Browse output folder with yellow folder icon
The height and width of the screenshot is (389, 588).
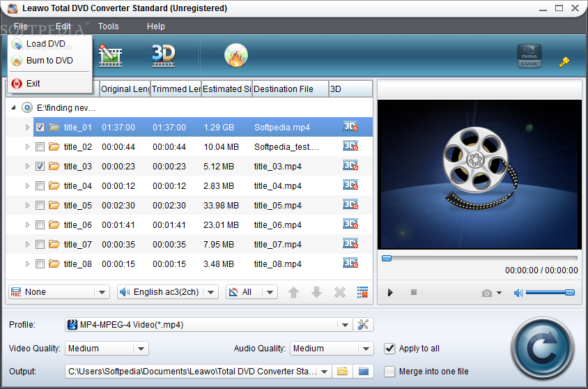click(x=342, y=372)
